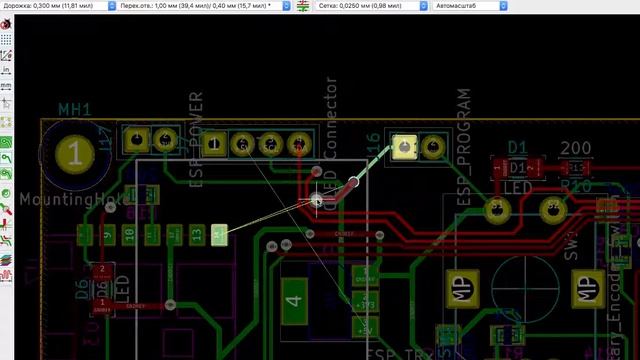Show zone outlines only
The width and height of the screenshot is (640, 360).
click(x=6, y=174)
